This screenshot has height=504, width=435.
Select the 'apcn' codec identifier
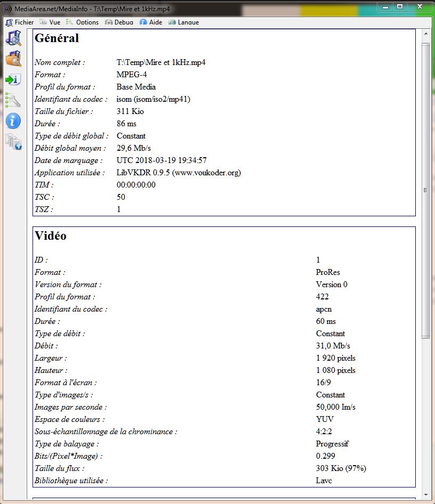tap(324, 309)
